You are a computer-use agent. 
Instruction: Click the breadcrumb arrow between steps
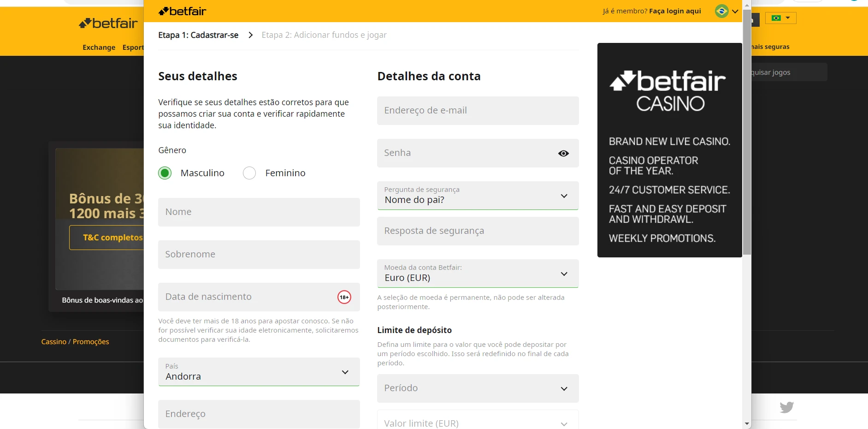point(250,35)
